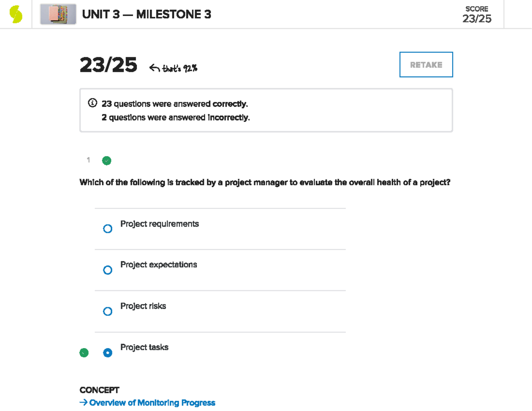532x411 pixels.
Task: Click the large 23/25 score text
Action: click(x=108, y=65)
